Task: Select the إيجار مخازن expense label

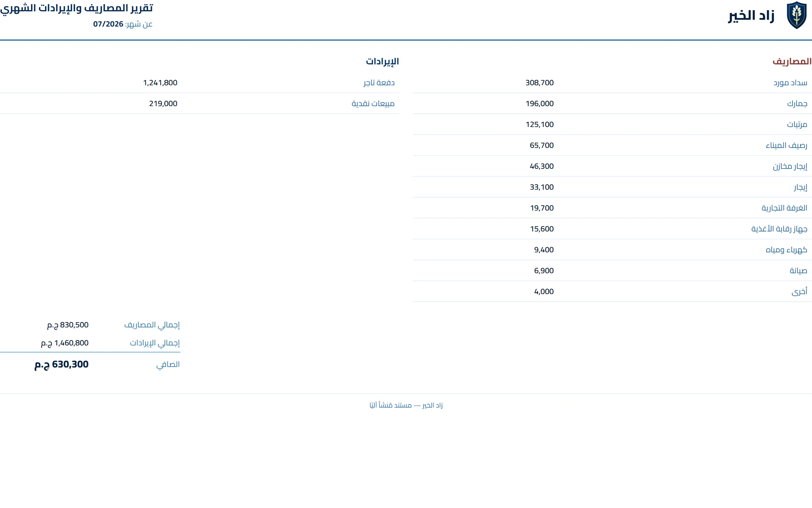Action: click(x=790, y=166)
